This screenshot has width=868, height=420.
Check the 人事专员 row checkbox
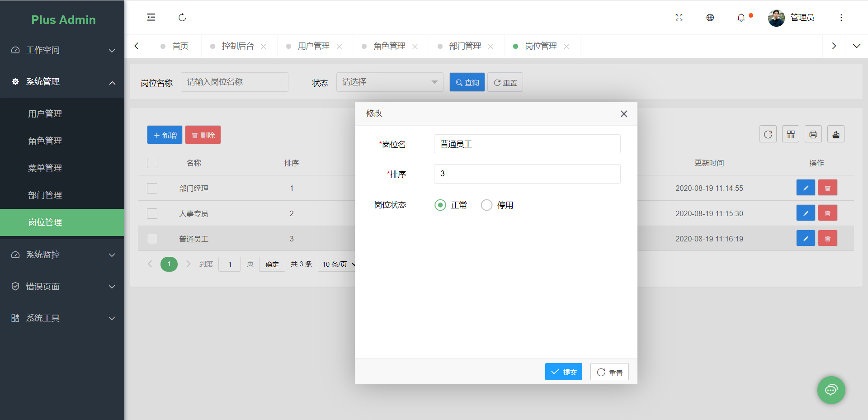coord(152,213)
